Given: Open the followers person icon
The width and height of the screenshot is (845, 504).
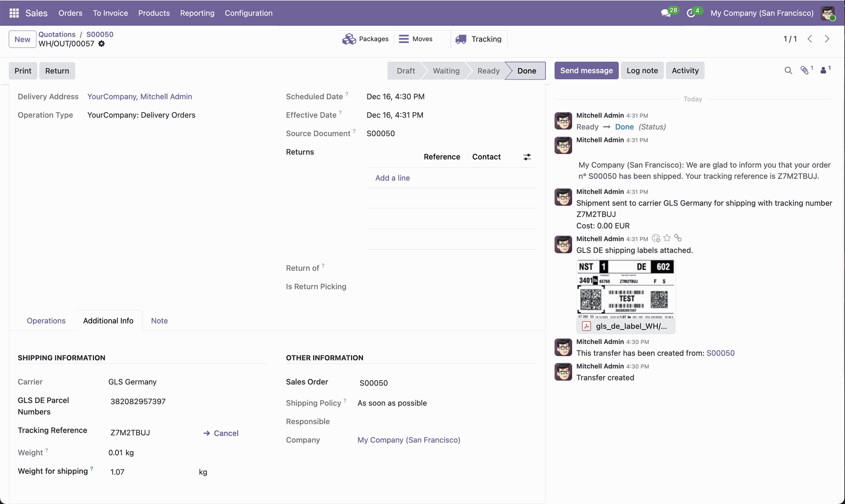Looking at the screenshot, I should point(823,70).
